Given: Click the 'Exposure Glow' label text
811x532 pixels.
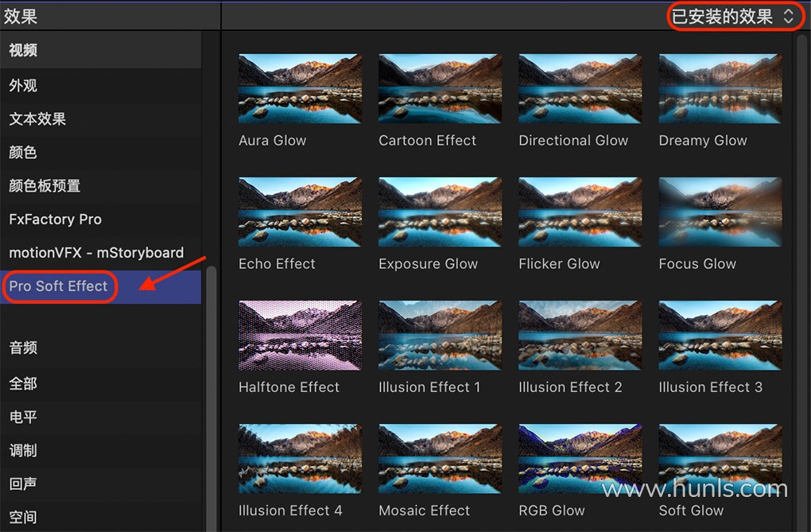Looking at the screenshot, I should click(429, 264).
